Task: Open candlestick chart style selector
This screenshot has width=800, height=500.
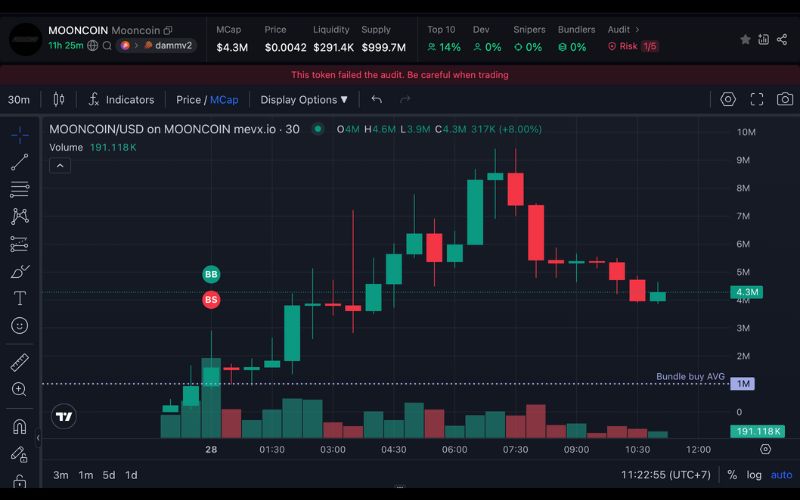Action: click(59, 99)
